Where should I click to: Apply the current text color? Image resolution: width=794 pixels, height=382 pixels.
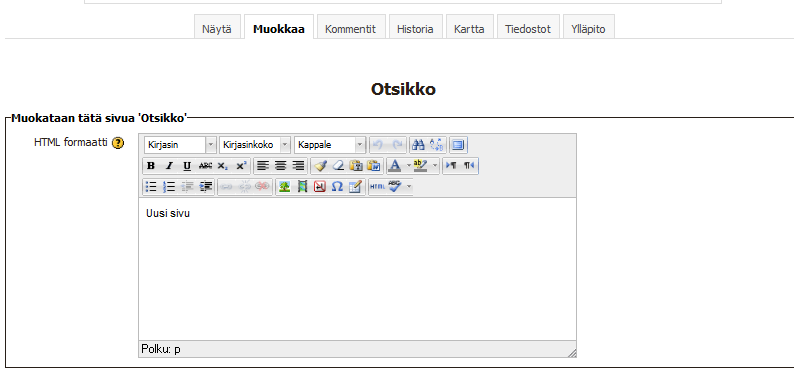pos(395,166)
